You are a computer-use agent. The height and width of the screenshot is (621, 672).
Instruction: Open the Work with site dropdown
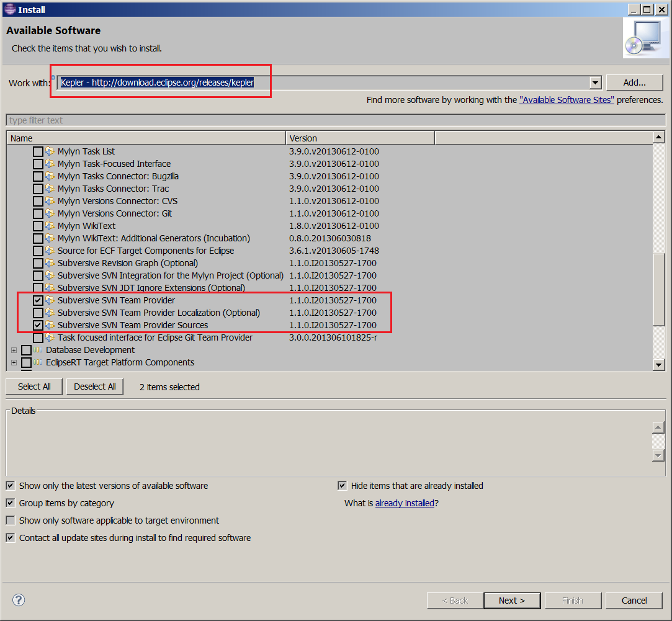(x=595, y=83)
